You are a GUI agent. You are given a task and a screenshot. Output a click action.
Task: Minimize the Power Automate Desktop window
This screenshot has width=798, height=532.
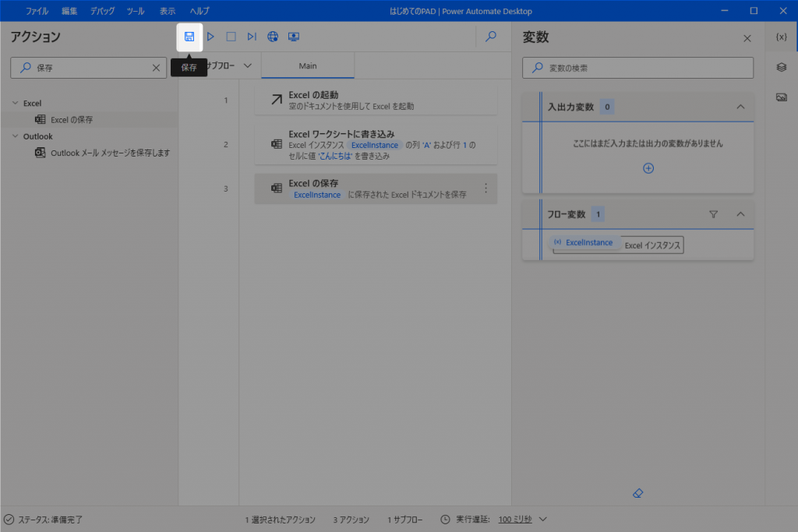725,11
